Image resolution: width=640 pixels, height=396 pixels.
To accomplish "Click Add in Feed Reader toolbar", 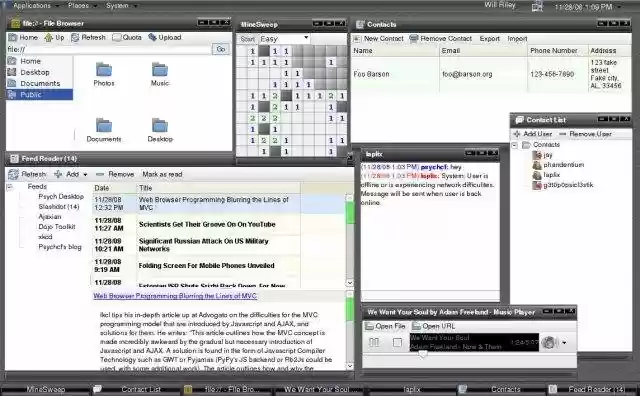I will tap(67, 174).
